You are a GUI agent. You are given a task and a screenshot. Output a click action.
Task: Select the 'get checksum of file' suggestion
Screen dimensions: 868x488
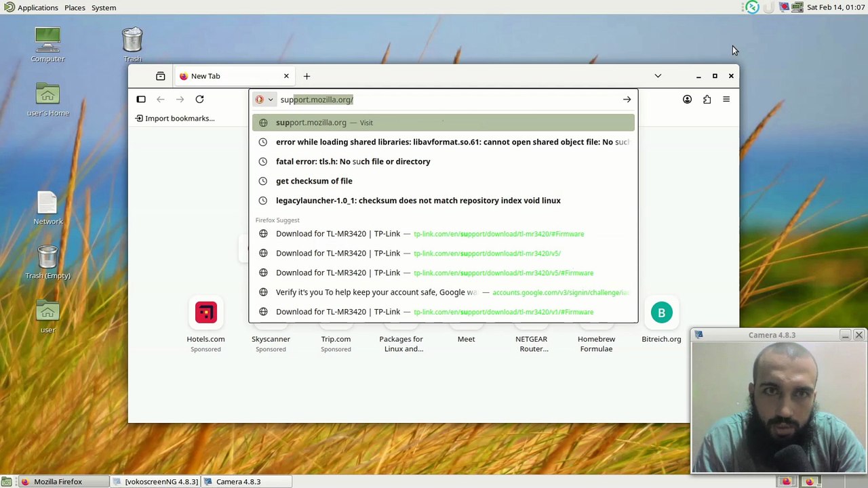(x=443, y=181)
